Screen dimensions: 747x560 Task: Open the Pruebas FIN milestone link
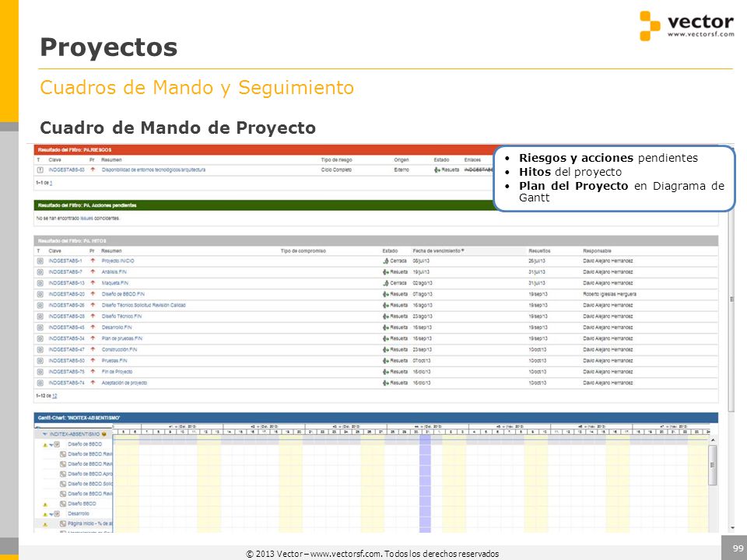click(114, 361)
